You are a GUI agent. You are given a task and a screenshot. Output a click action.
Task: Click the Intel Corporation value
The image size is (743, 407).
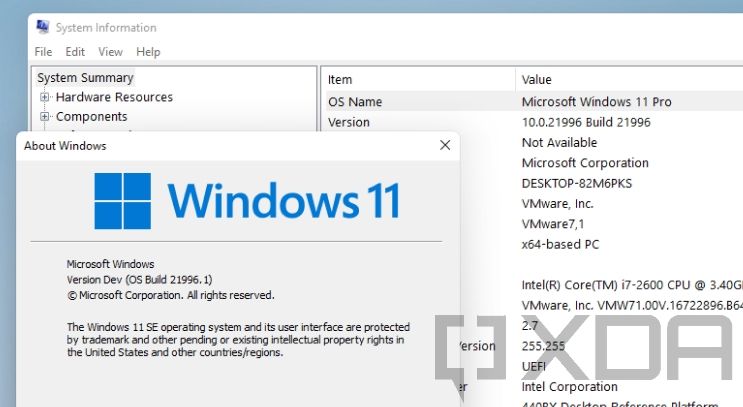(569, 387)
